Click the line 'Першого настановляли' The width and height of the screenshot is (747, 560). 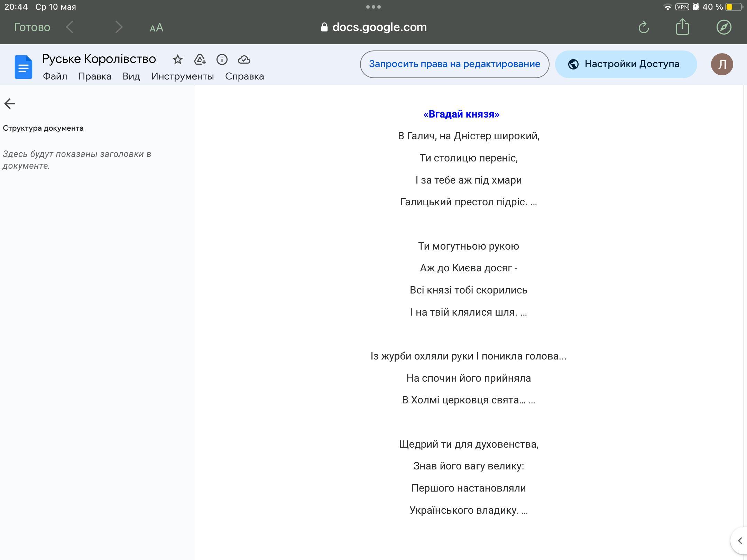pos(469,488)
